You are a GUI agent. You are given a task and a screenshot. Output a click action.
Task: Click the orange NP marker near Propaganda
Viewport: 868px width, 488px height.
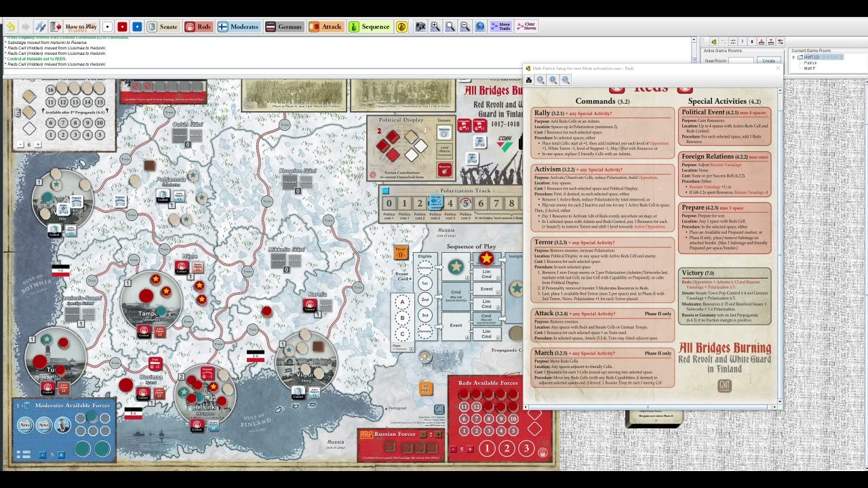[426, 388]
